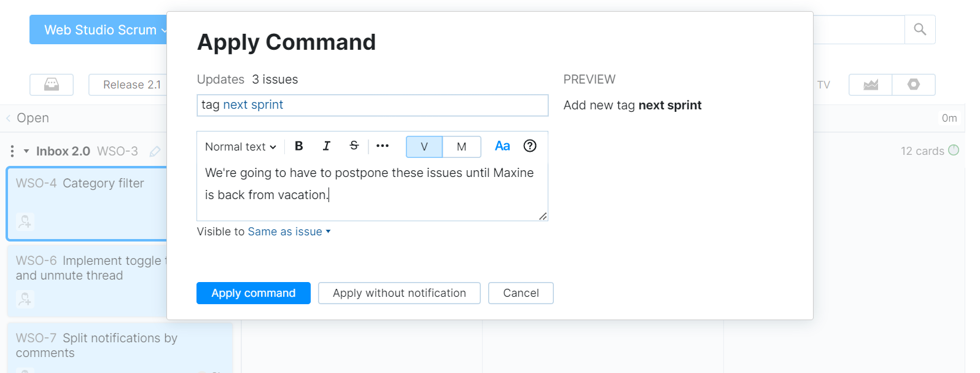Cancel the Apply Command dialog
This screenshot has width=980, height=373.
pos(521,293)
